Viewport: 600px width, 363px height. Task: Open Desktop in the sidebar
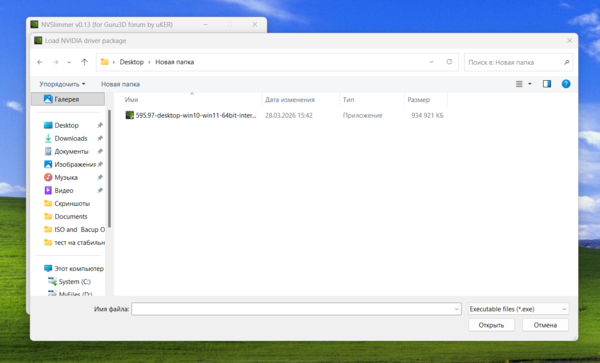(66, 125)
